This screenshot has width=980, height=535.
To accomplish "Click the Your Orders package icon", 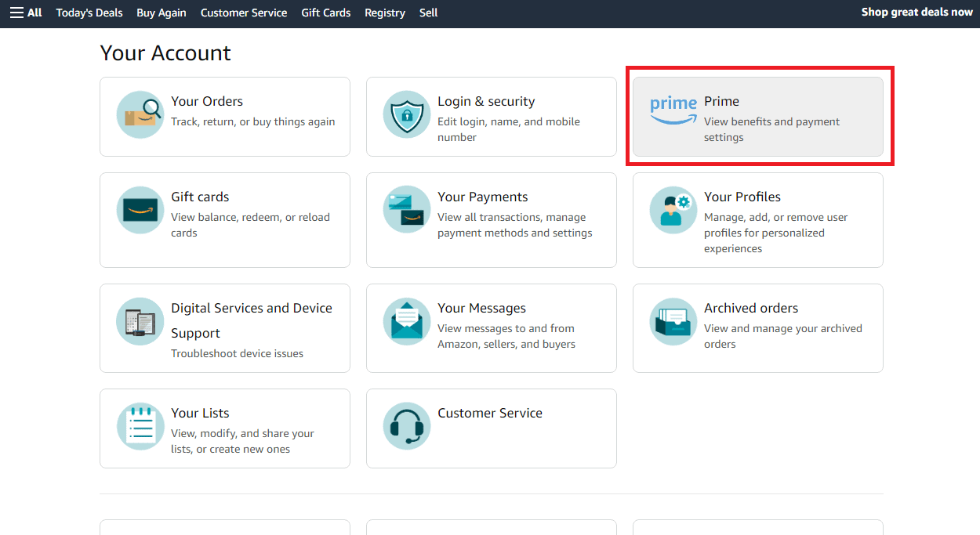I will [x=140, y=114].
